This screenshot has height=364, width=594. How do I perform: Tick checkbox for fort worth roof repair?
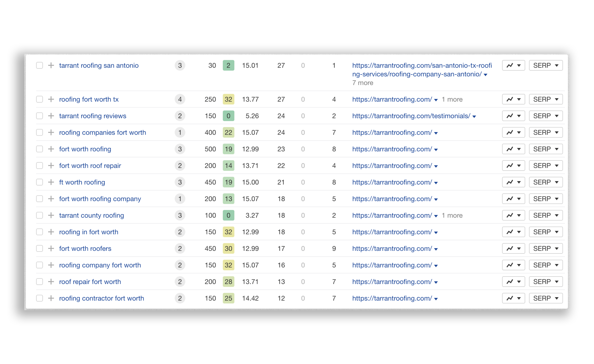pos(40,165)
